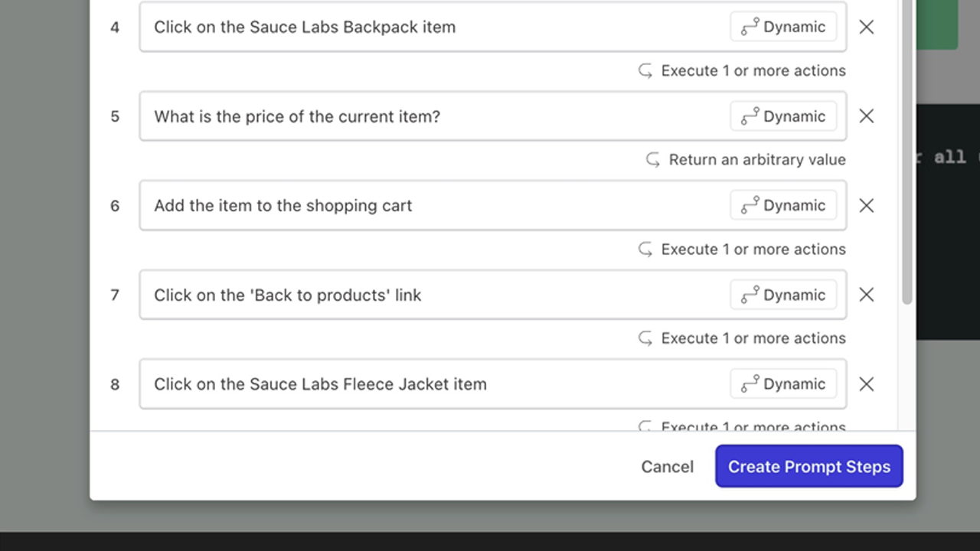Toggle Dynamic mode on the Backpack step
Image resolution: width=980 pixels, height=551 pixels.
(783, 27)
